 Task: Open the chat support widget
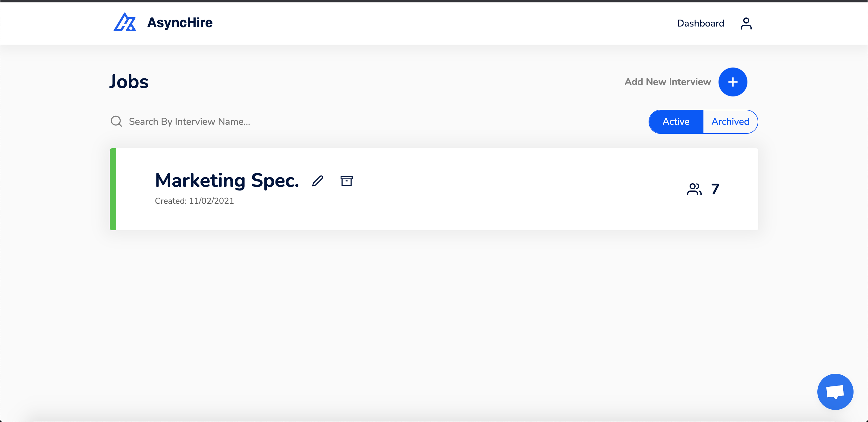[835, 392]
